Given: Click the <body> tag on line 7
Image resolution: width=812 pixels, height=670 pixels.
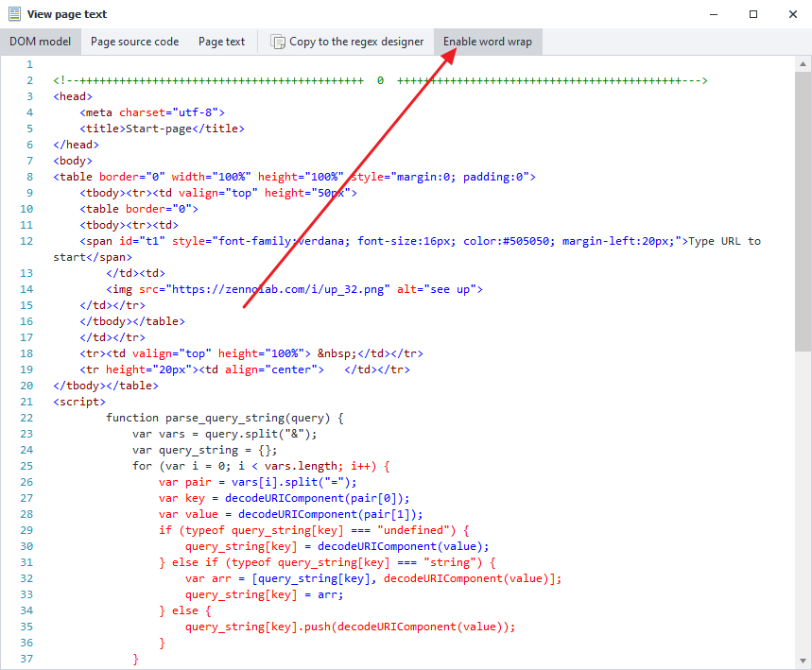Looking at the screenshot, I should pyautogui.click(x=73, y=161).
